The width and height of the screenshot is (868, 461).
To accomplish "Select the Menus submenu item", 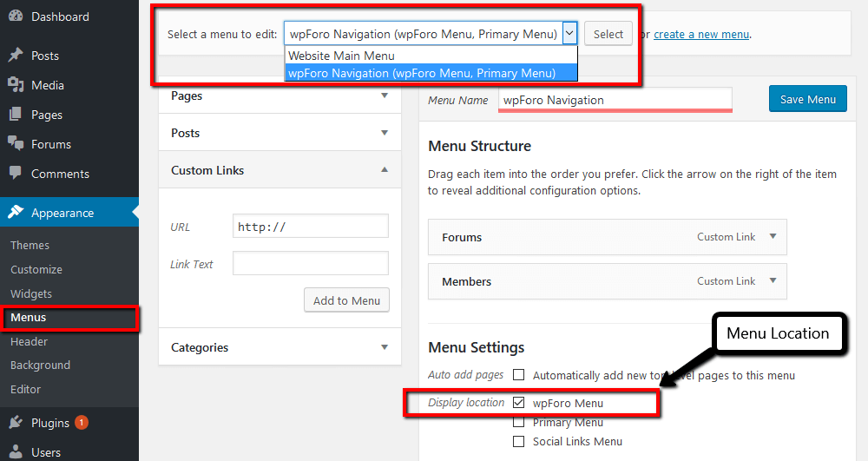I will point(29,318).
